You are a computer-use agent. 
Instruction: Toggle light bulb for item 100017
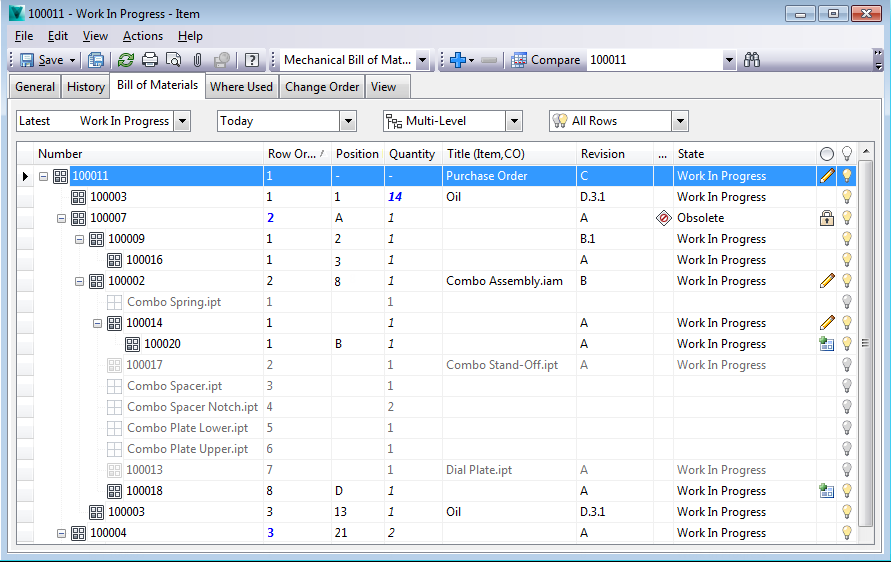847,365
